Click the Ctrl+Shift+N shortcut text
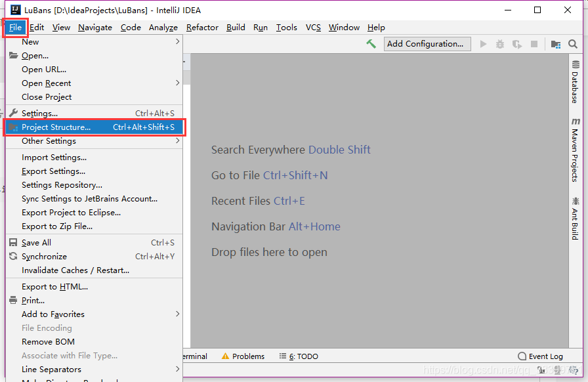588x382 pixels. [x=295, y=175]
